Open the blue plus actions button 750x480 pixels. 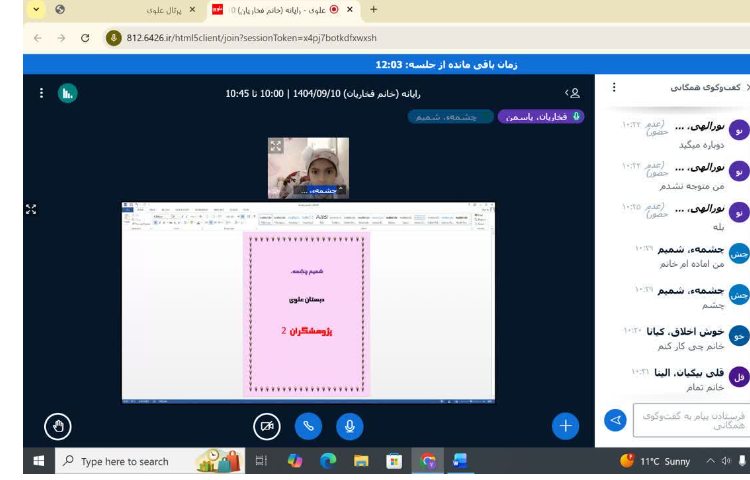565,425
